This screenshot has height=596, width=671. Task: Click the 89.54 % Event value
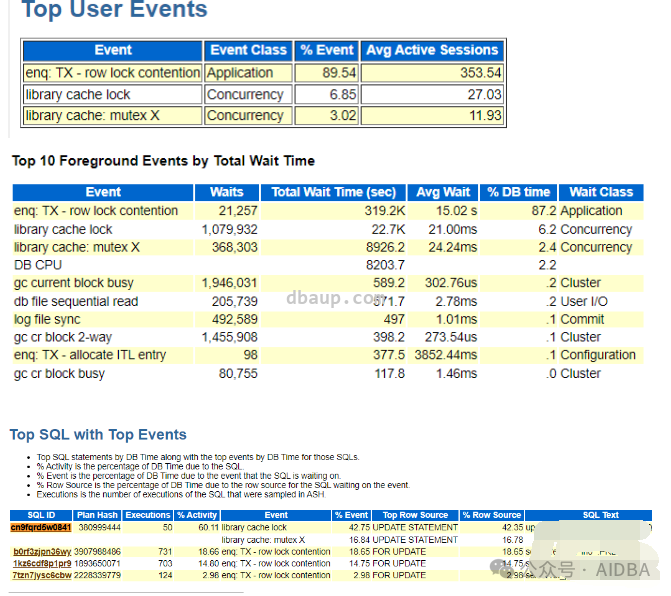pyautogui.click(x=339, y=73)
